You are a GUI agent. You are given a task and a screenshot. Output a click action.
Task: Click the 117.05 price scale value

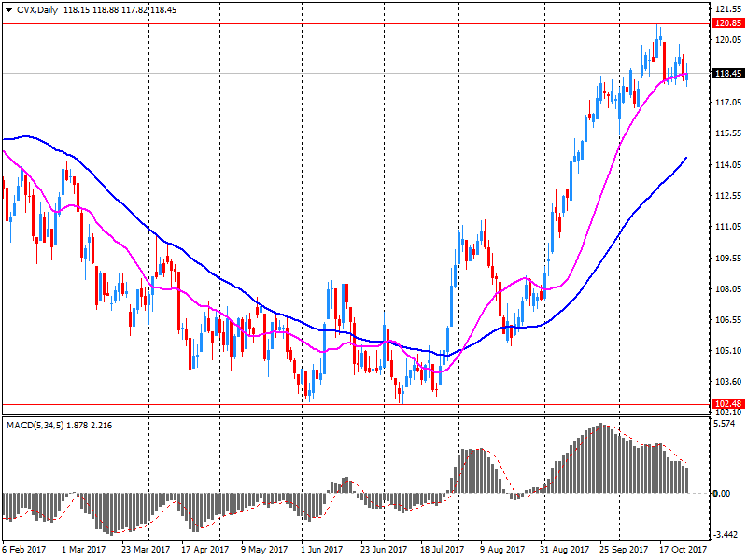(728, 103)
